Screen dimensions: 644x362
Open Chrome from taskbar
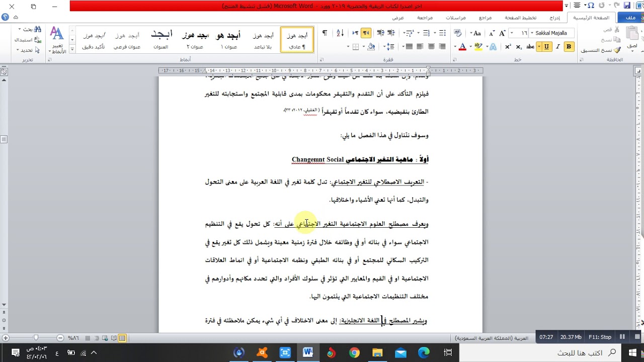pos(354,353)
